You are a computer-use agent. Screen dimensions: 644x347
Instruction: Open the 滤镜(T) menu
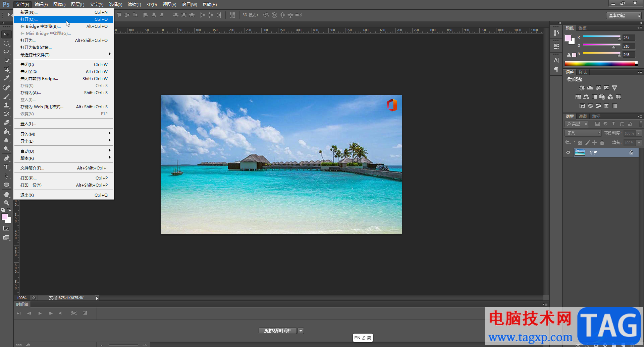point(134,4)
